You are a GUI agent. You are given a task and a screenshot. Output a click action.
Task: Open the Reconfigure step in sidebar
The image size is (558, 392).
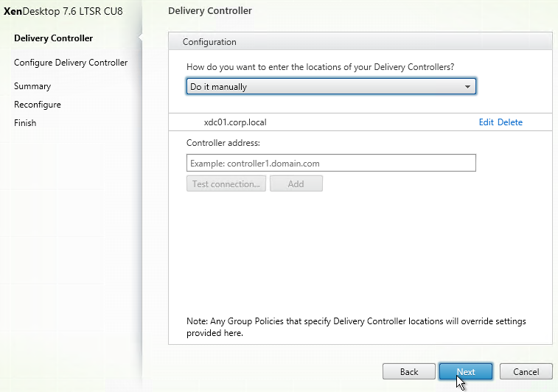pos(38,105)
